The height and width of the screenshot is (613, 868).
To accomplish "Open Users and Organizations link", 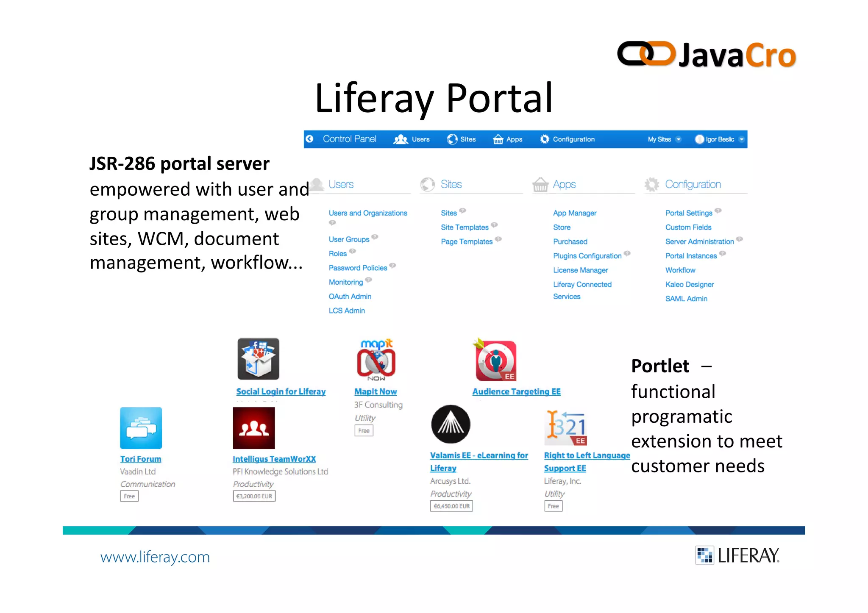I will click(367, 213).
